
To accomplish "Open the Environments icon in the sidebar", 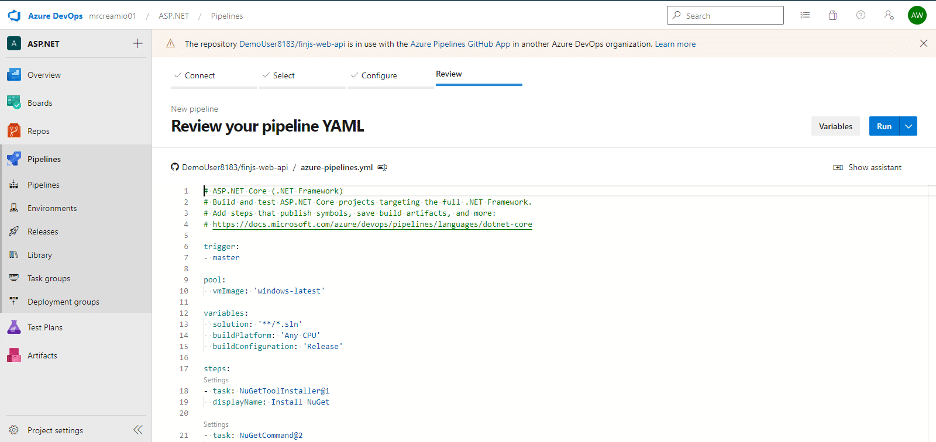I will pyautogui.click(x=15, y=208).
